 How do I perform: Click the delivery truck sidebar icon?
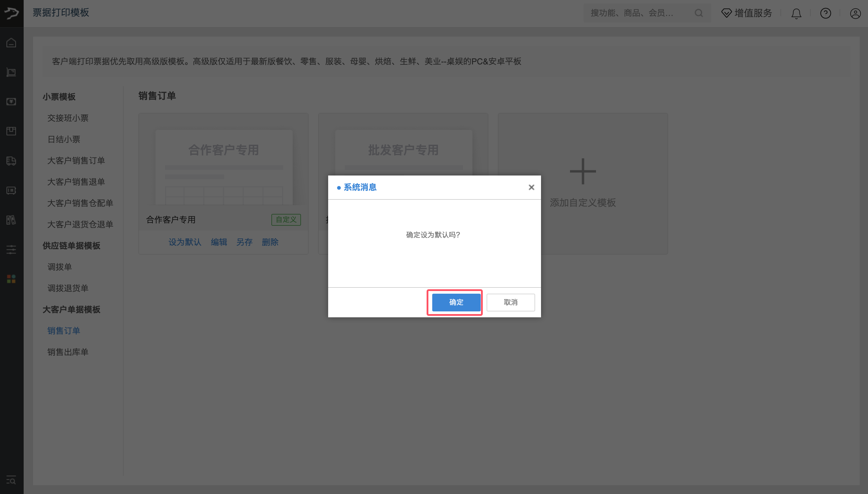[x=11, y=161]
